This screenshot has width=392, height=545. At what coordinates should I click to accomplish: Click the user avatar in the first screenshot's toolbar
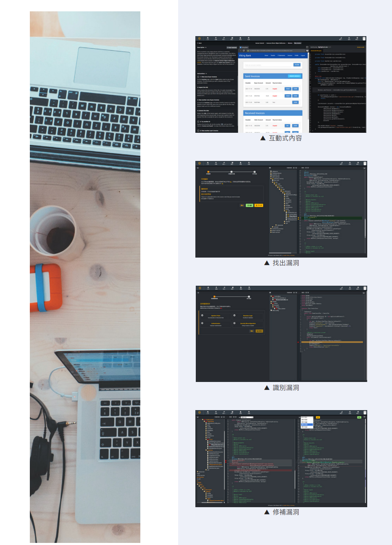[364, 39]
